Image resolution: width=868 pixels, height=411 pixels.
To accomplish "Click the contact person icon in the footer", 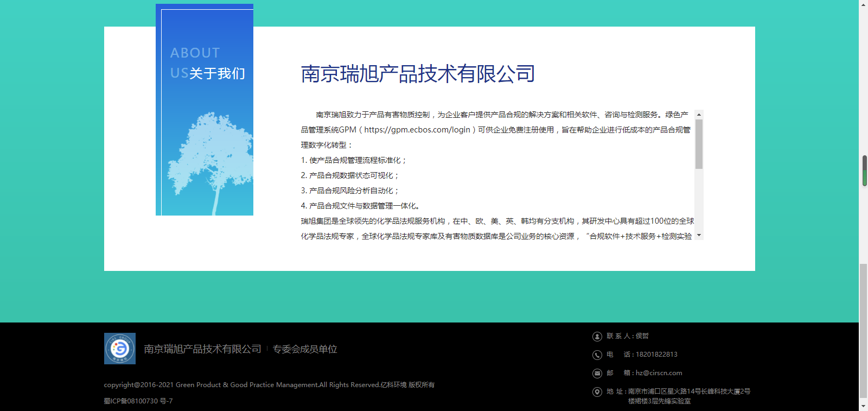I will pyautogui.click(x=597, y=337).
